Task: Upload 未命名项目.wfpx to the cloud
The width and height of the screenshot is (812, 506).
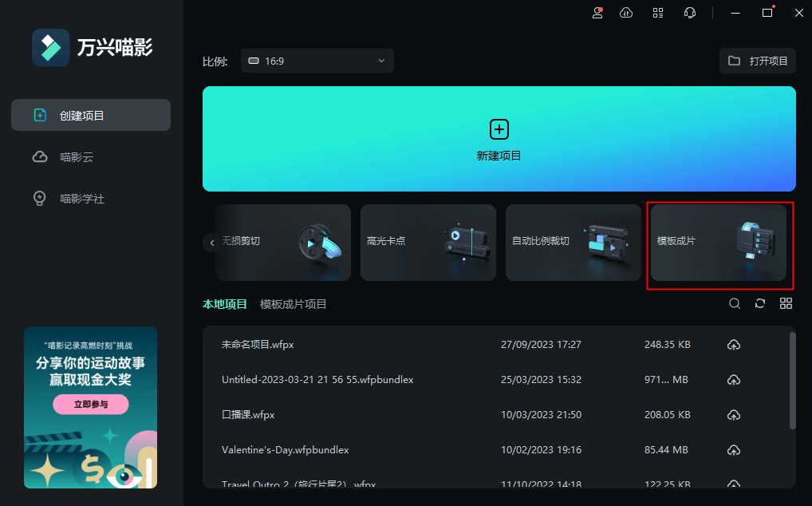Action: [x=733, y=345]
